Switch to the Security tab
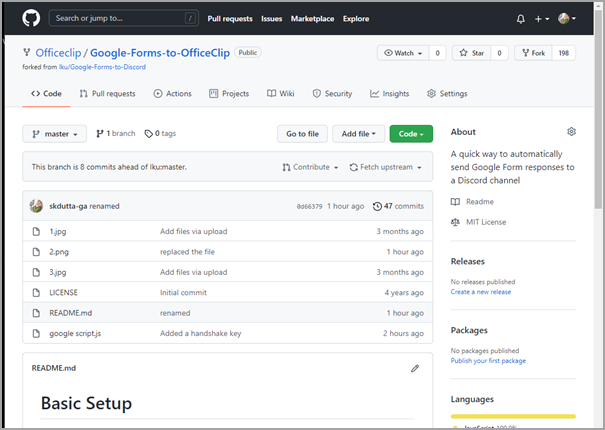The height and width of the screenshot is (430, 605). point(332,93)
